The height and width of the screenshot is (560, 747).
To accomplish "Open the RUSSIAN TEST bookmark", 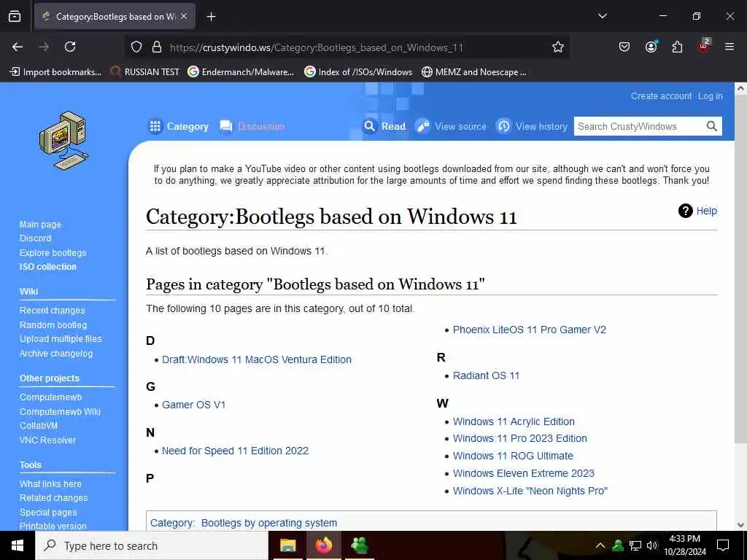I will pos(145,72).
